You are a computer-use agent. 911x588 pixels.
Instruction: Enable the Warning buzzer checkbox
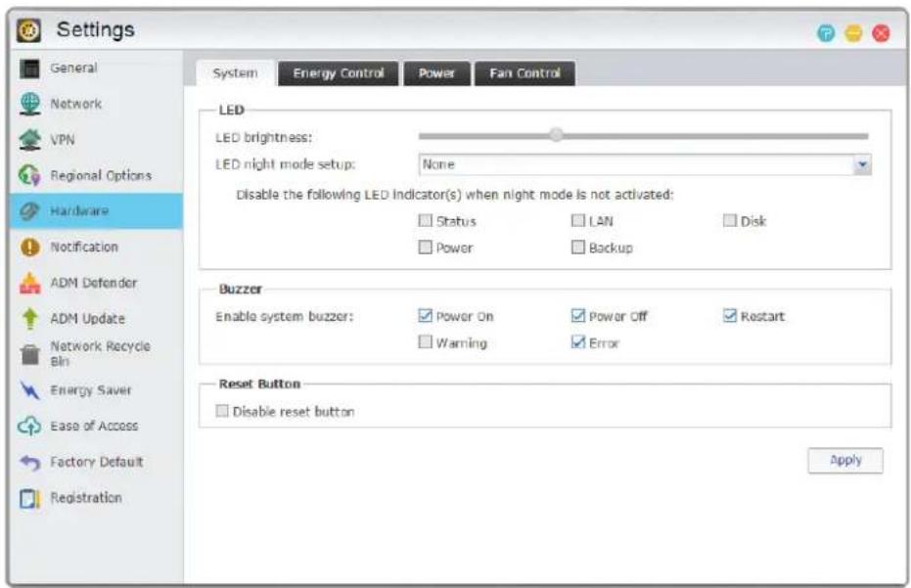[x=426, y=341]
